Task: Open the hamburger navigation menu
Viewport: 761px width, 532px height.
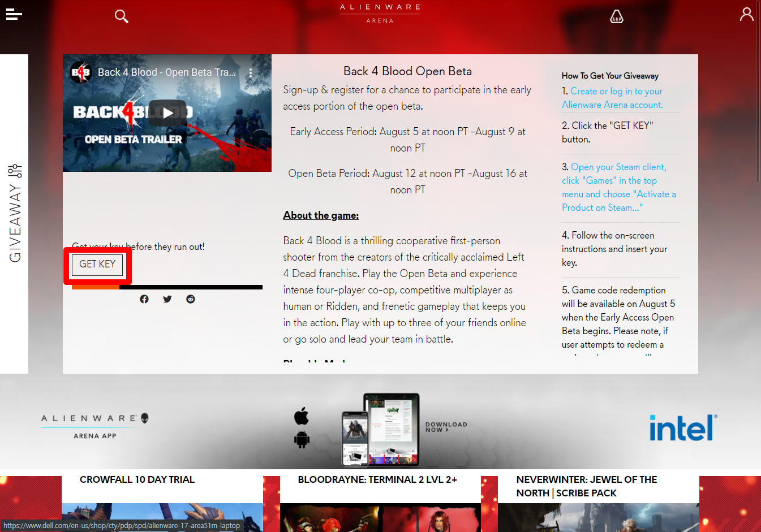Action: pyautogui.click(x=14, y=15)
